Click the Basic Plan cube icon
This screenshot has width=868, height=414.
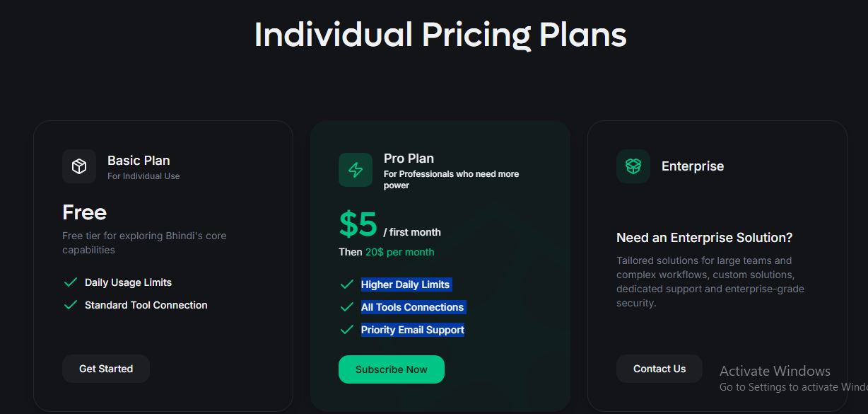(x=79, y=166)
